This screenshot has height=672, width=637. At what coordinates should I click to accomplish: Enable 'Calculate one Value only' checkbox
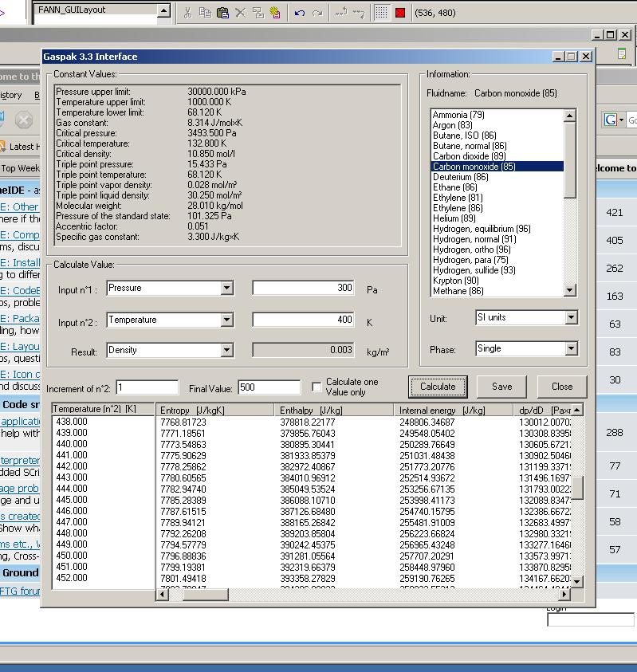coord(317,387)
